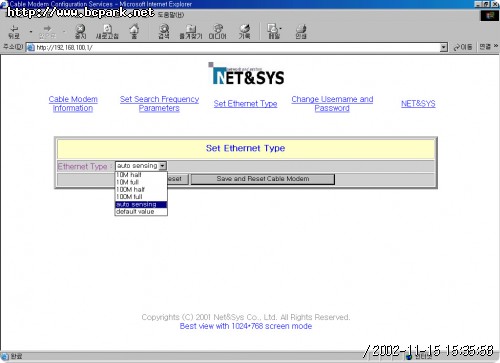Screen dimensions: 500x363
Task: Expand the Links toolbar chevron
Action: coord(496,46)
